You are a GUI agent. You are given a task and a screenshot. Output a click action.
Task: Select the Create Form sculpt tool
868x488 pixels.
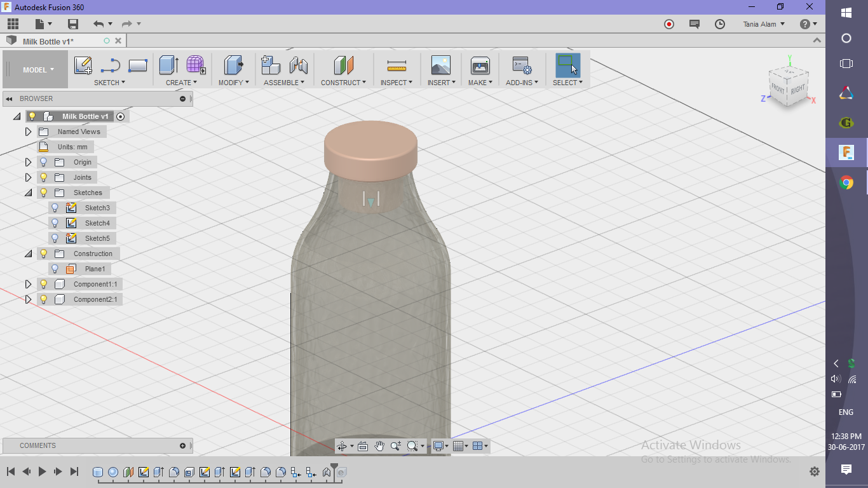coord(196,65)
